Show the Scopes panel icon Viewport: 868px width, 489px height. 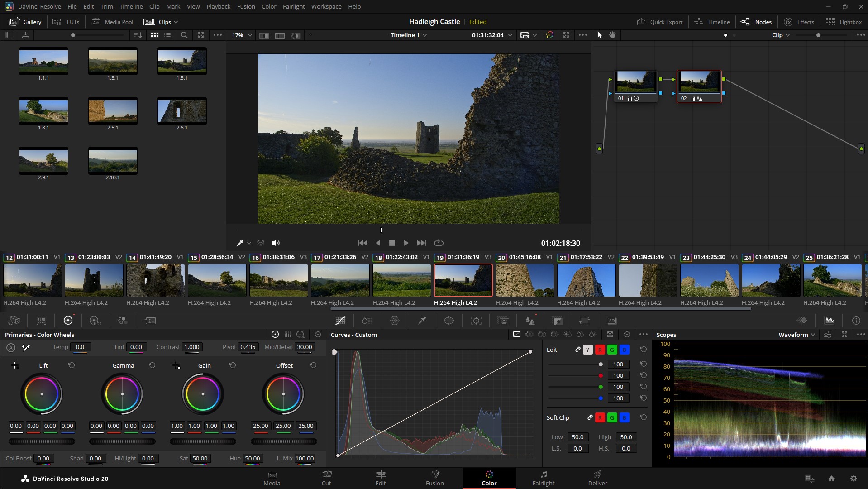pyautogui.click(x=829, y=321)
